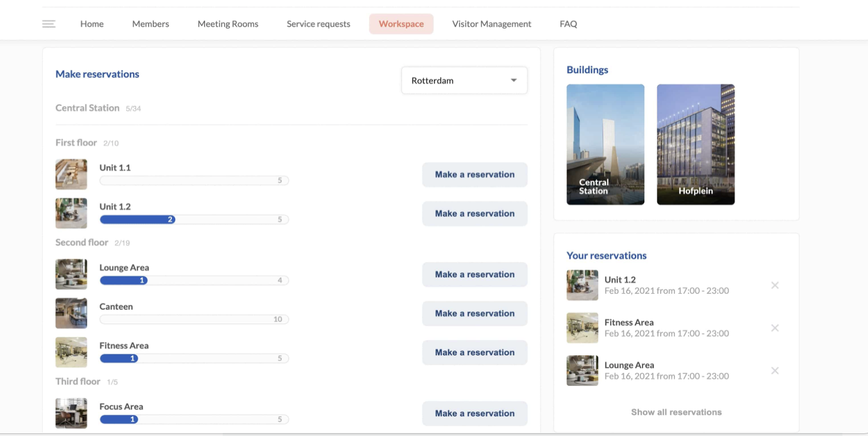This screenshot has width=868, height=436.
Task: Reserve the Lounge Area
Action: tap(474, 274)
